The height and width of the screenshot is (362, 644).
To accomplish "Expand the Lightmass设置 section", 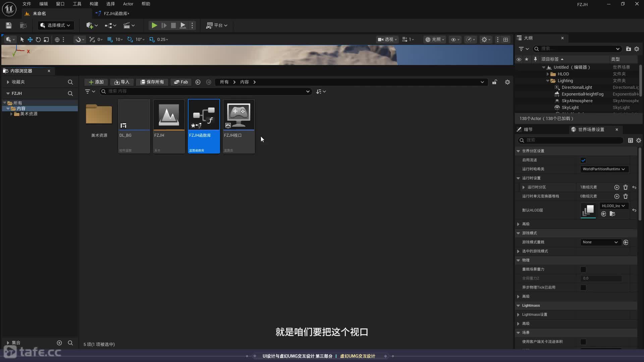I will pos(519,315).
